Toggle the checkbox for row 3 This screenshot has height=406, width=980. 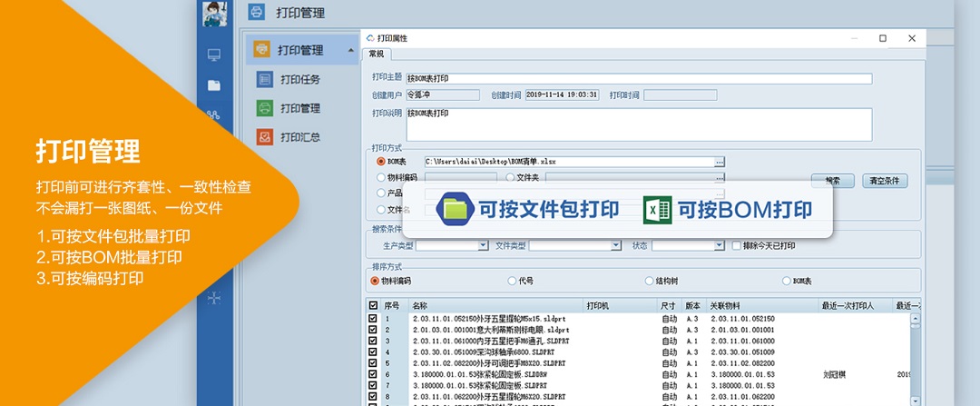(x=373, y=341)
